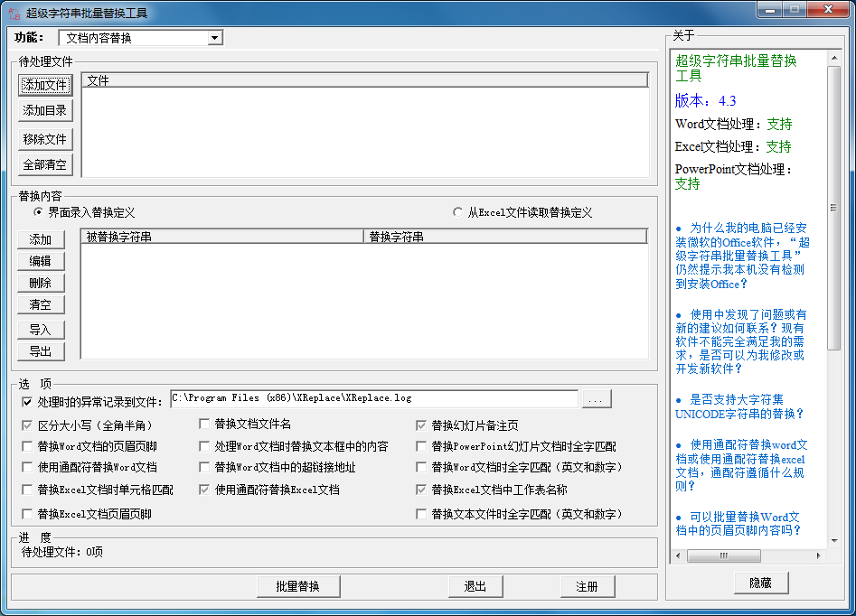
Task: Click the 被替换字符串 column header
Action: 222,237
